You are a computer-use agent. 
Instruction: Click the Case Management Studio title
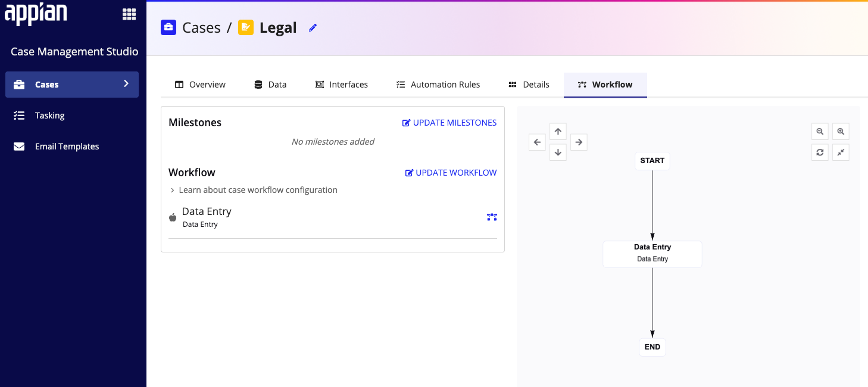74,52
